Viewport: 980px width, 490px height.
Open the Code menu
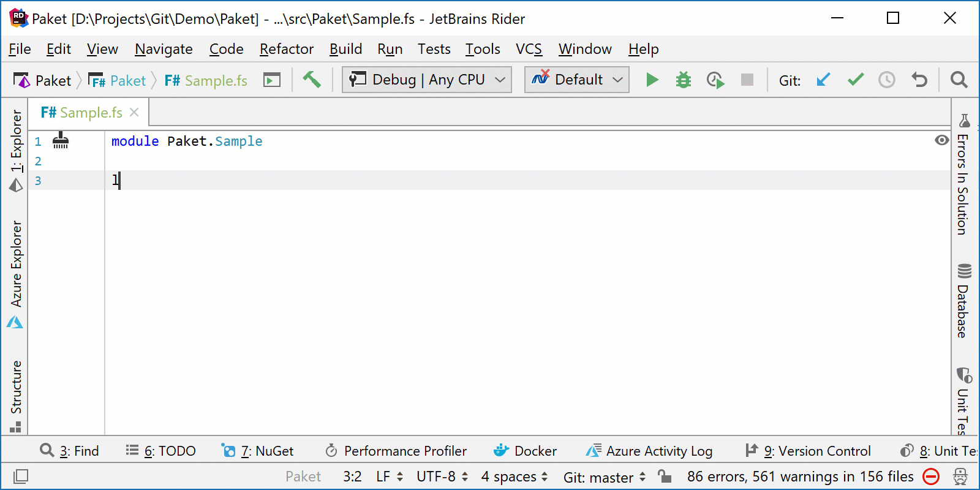pos(227,49)
